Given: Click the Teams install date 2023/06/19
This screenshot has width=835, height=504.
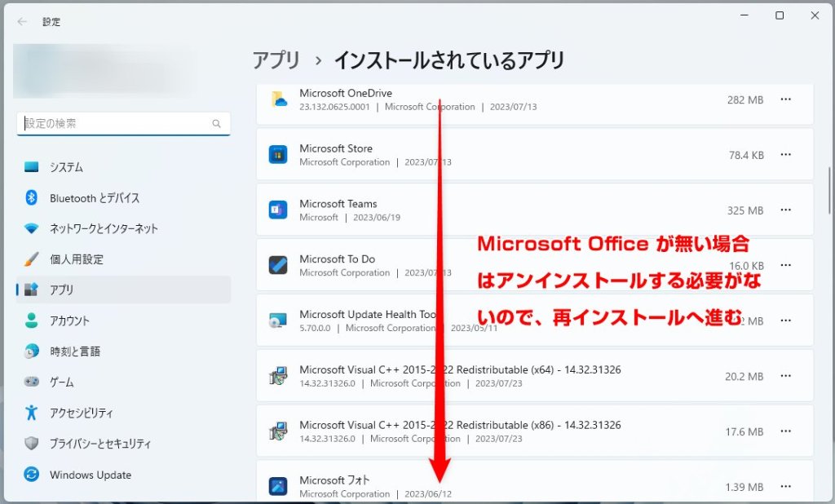Looking at the screenshot, I should [377, 218].
